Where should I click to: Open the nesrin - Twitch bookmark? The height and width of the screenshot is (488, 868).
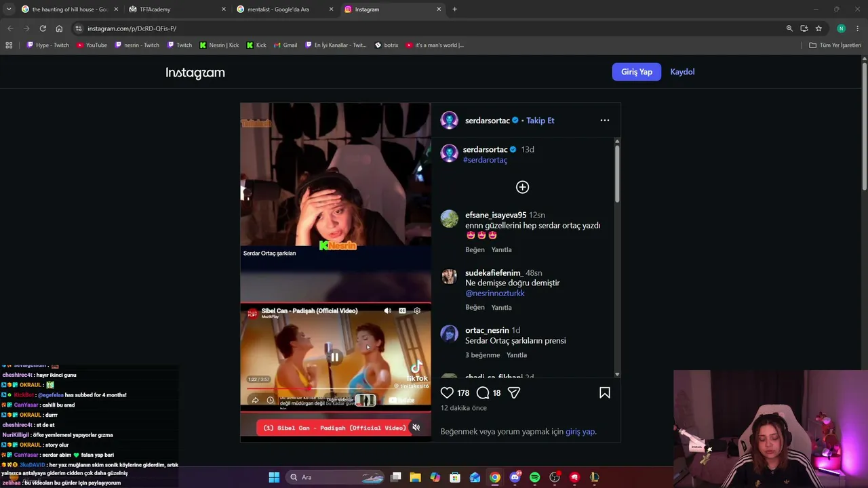(x=137, y=45)
